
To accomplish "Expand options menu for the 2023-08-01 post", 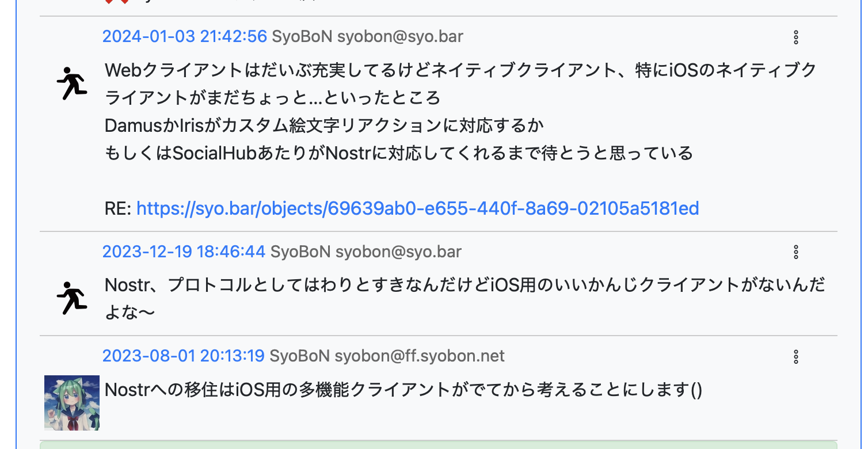I will coord(796,357).
